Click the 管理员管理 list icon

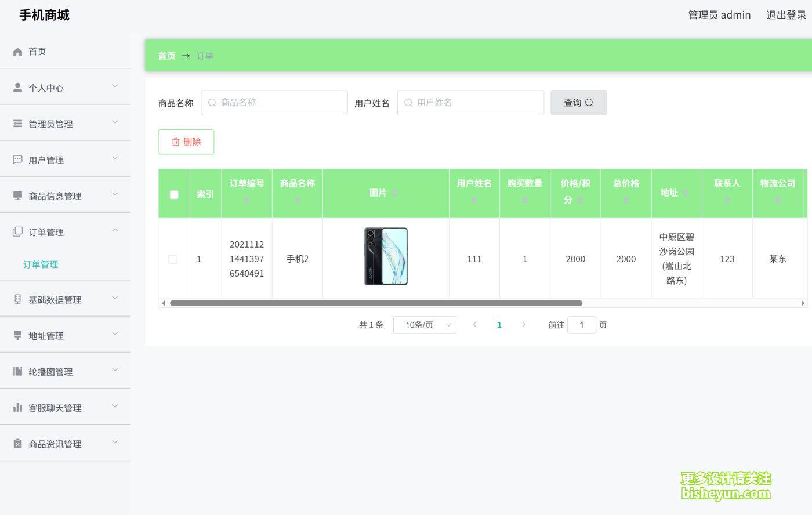coord(17,123)
